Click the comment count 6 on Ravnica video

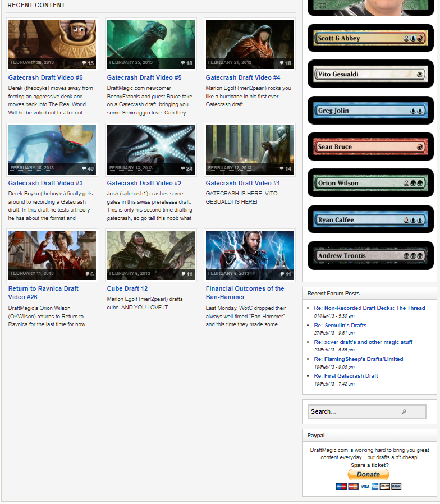[90, 274]
